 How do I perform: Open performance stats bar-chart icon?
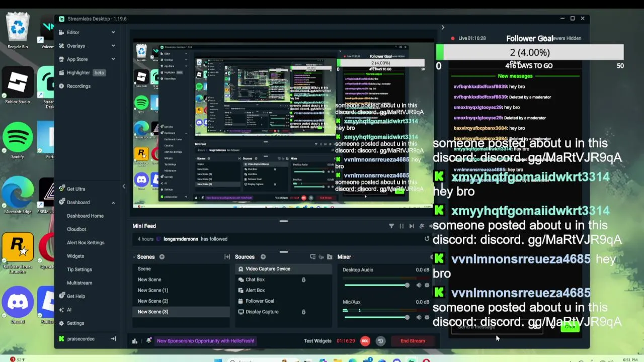tap(135, 341)
